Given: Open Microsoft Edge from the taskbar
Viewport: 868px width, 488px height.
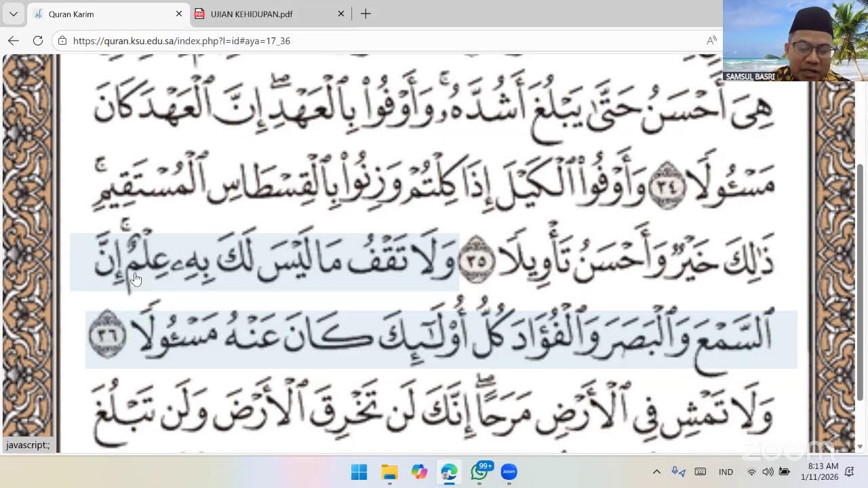Looking at the screenshot, I should tap(449, 472).
